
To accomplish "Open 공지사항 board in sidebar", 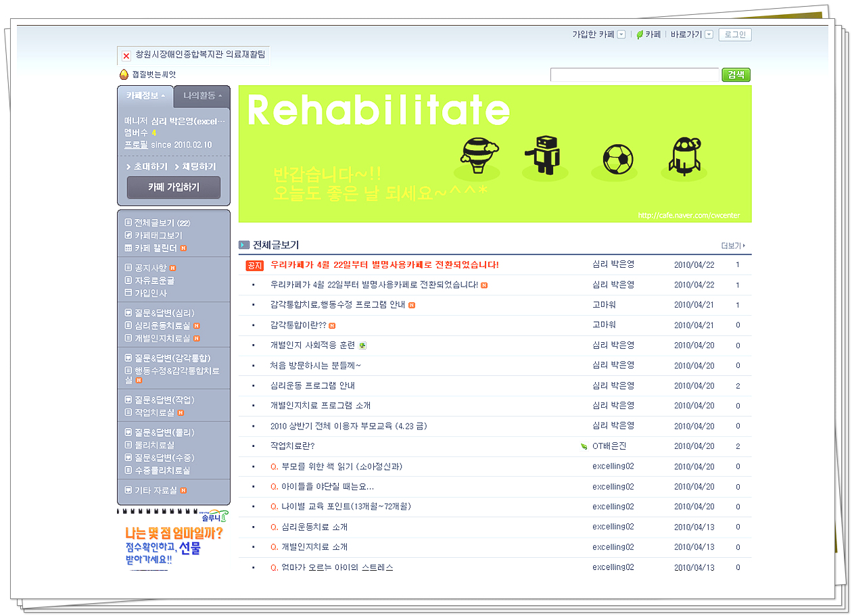I will (x=150, y=268).
